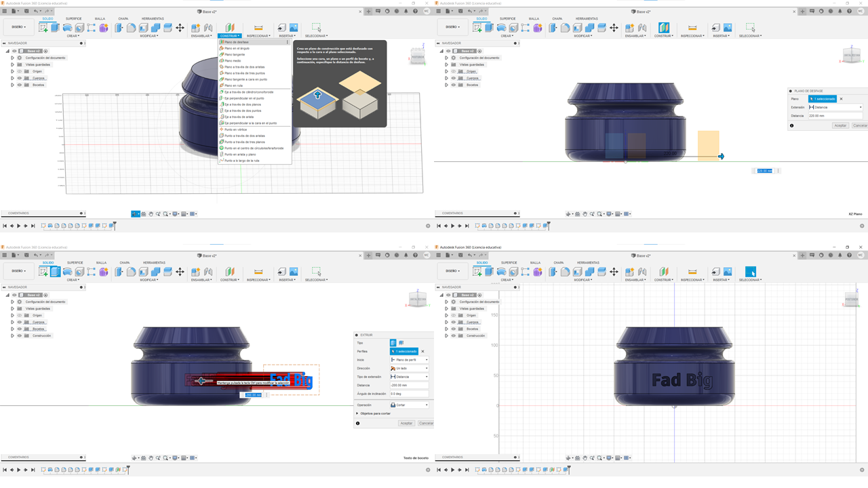Click Pan hand icon in Extruir window navigation bar
The image size is (868, 488).
click(151, 457)
